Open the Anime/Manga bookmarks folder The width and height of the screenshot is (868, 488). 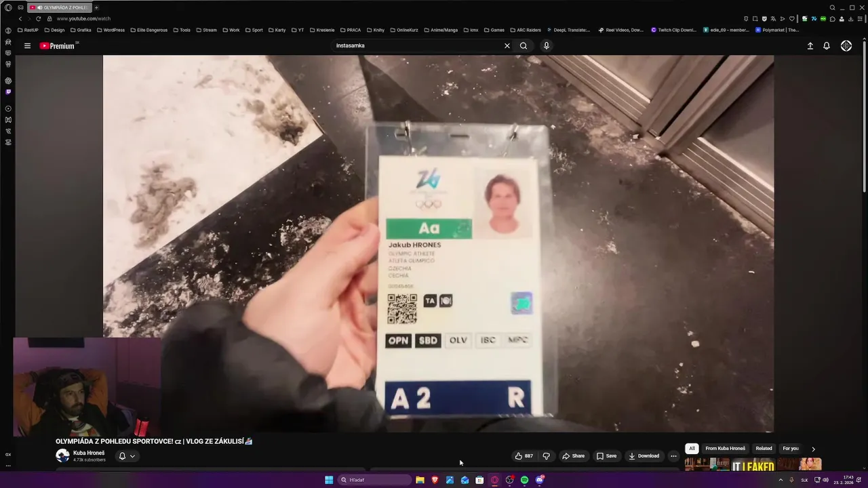pos(441,30)
